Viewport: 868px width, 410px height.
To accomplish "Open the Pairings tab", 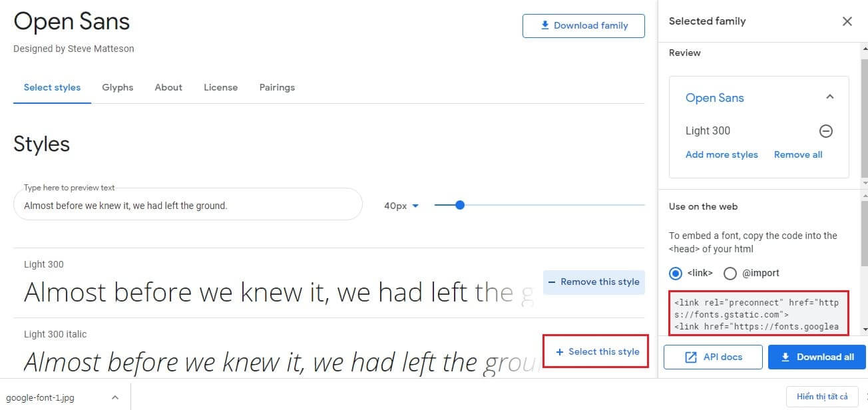I will point(277,87).
